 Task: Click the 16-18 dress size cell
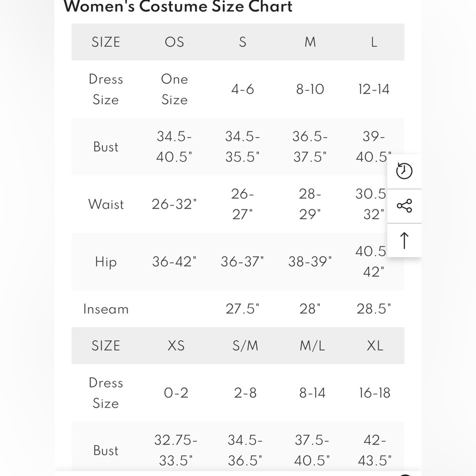(x=375, y=393)
